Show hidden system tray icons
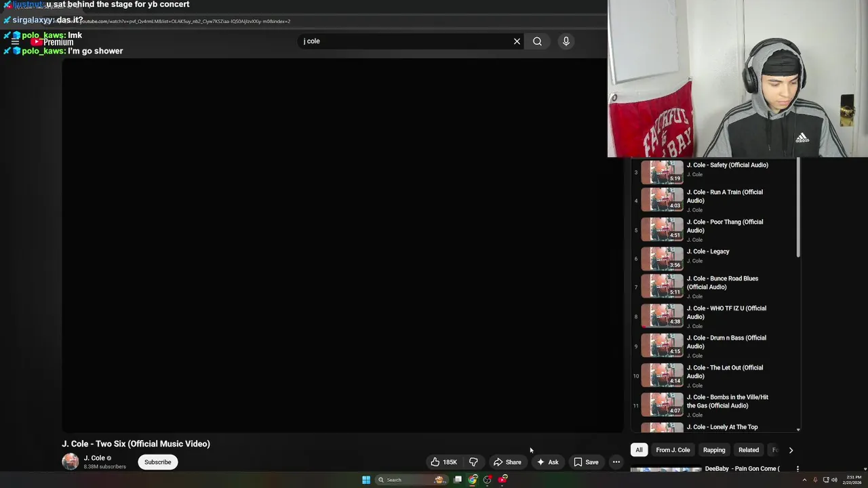The height and width of the screenshot is (488, 868). [x=805, y=480]
